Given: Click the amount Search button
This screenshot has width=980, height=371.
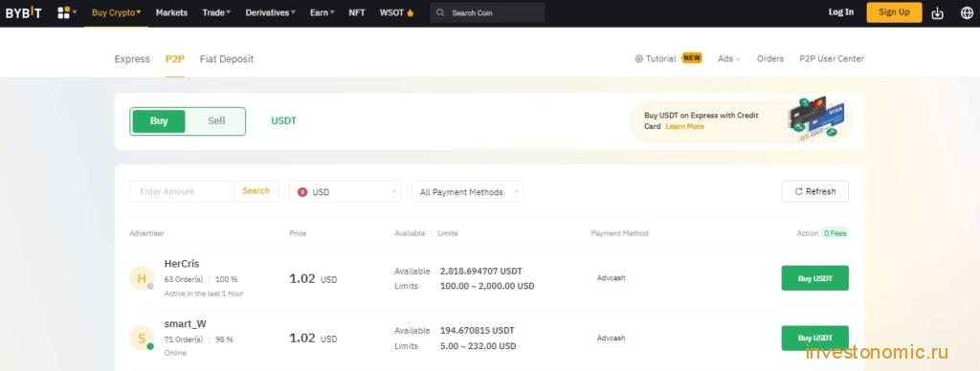Looking at the screenshot, I should pos(256,191).
